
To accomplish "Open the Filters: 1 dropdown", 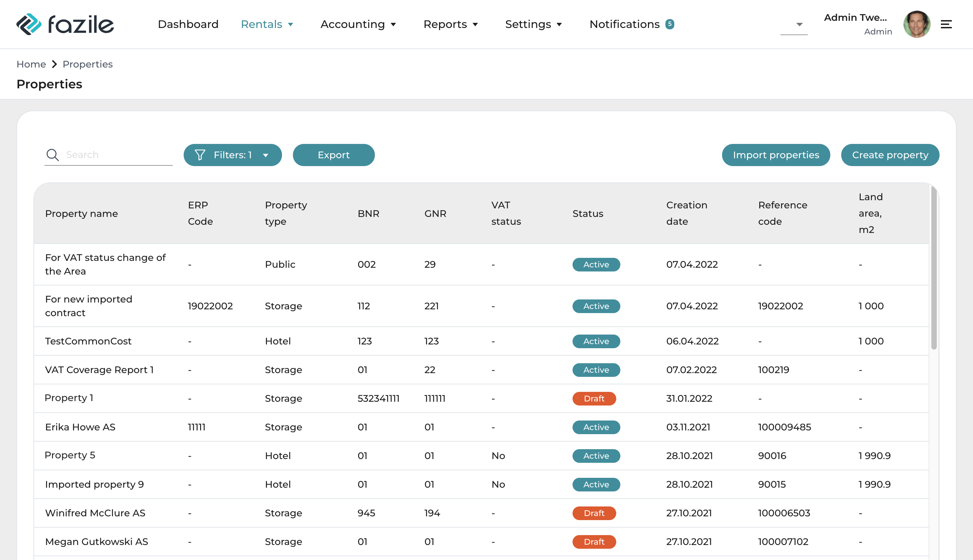I will pyautogui.click(x=232, y=155).
